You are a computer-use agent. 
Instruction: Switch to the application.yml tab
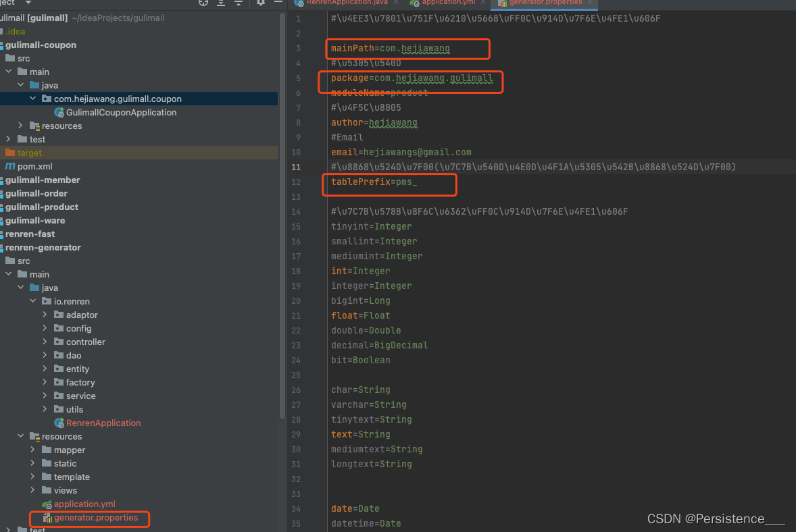click(449, 3)
